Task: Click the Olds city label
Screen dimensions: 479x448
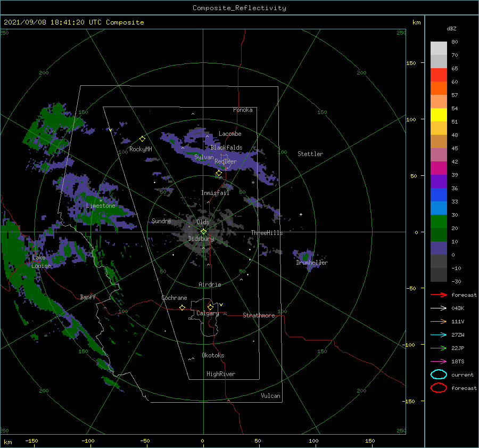Action: click(203, 222)
